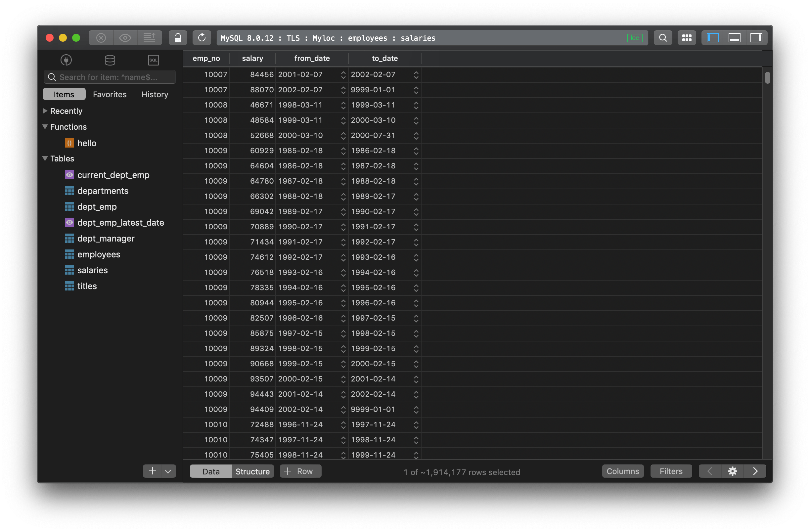
Task: Switch to the Structure tab
Action: 252,471
